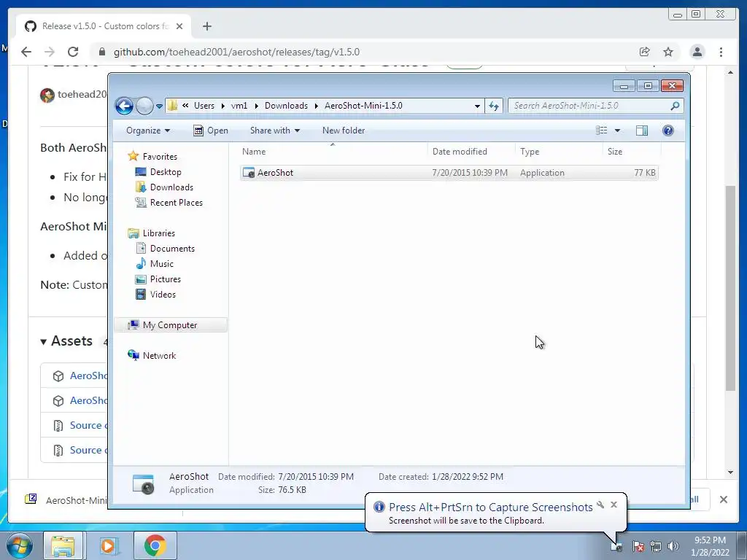Screen dimensions: 747x560
Task: Open address bar previous locations dropdown
Action: coord(477,106)
